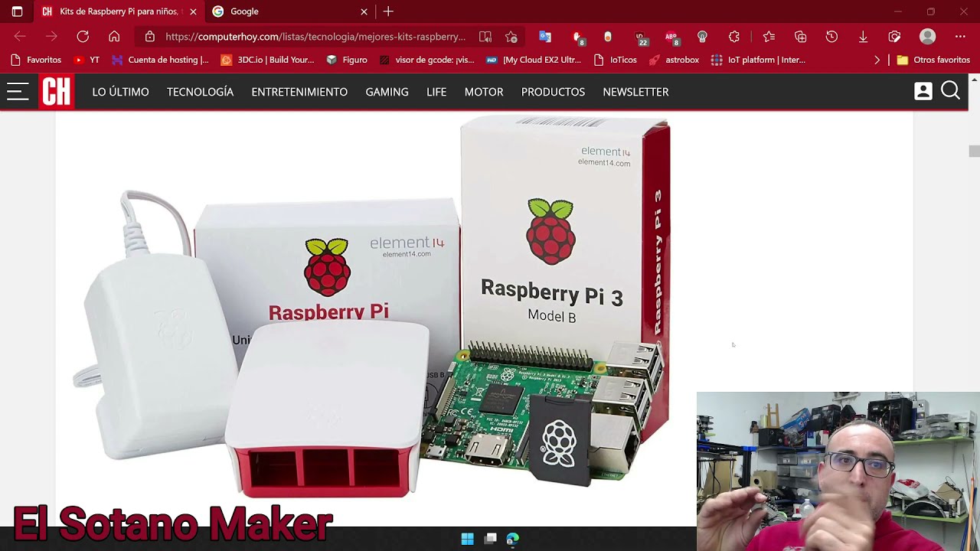Open ComputerHoy user account icon
980x551 pixels.
click(x=923, y=91)
